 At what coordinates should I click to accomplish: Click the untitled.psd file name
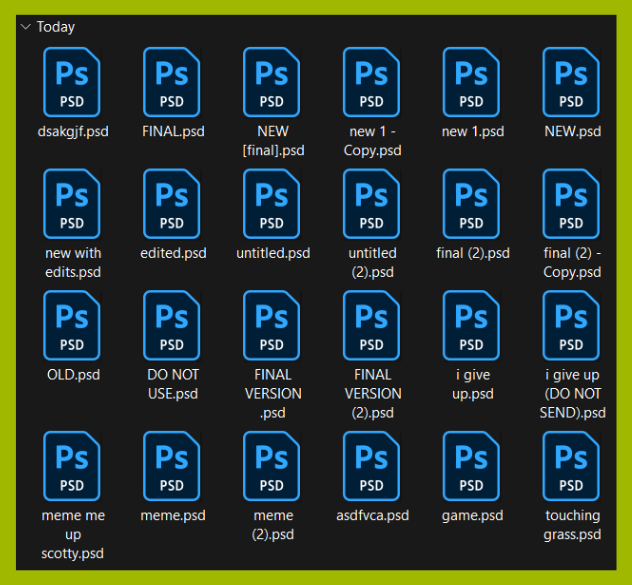tap(273, 253)
